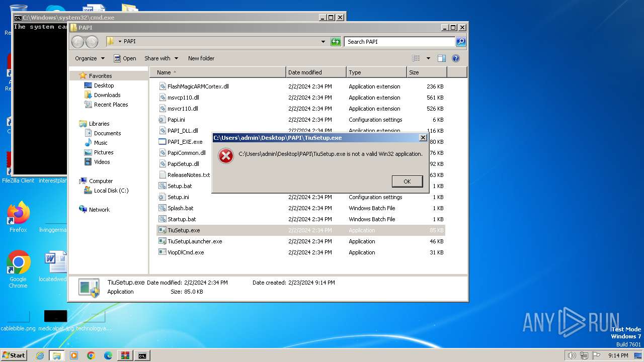This screenshot has height=362, width=644.
Task: Open Internet Explorer from the taskbar
Action: pos(40,355)
